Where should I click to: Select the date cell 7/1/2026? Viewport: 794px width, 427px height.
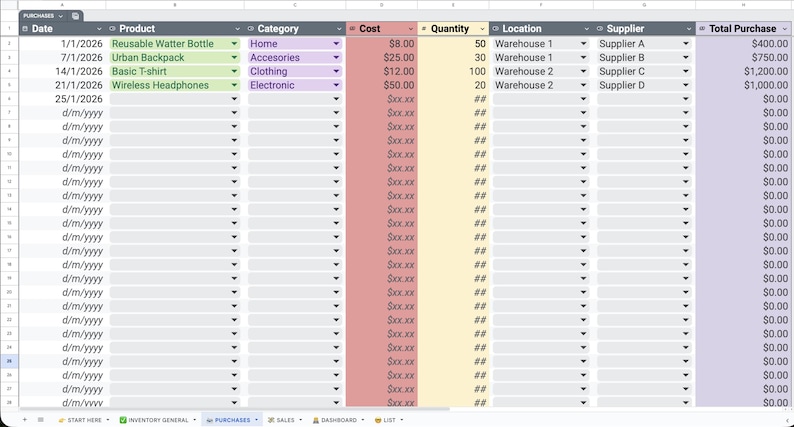point(63,57)
